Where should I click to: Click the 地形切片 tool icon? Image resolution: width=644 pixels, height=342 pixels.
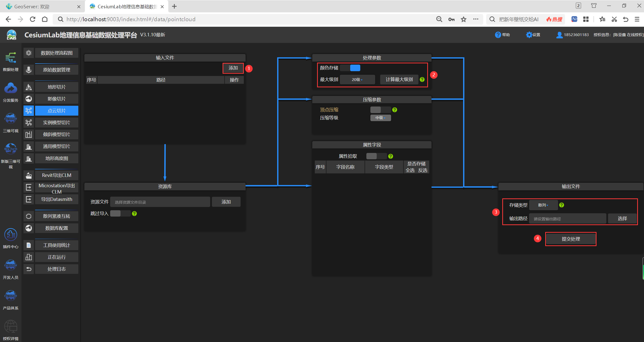click(x=28, y=87)
